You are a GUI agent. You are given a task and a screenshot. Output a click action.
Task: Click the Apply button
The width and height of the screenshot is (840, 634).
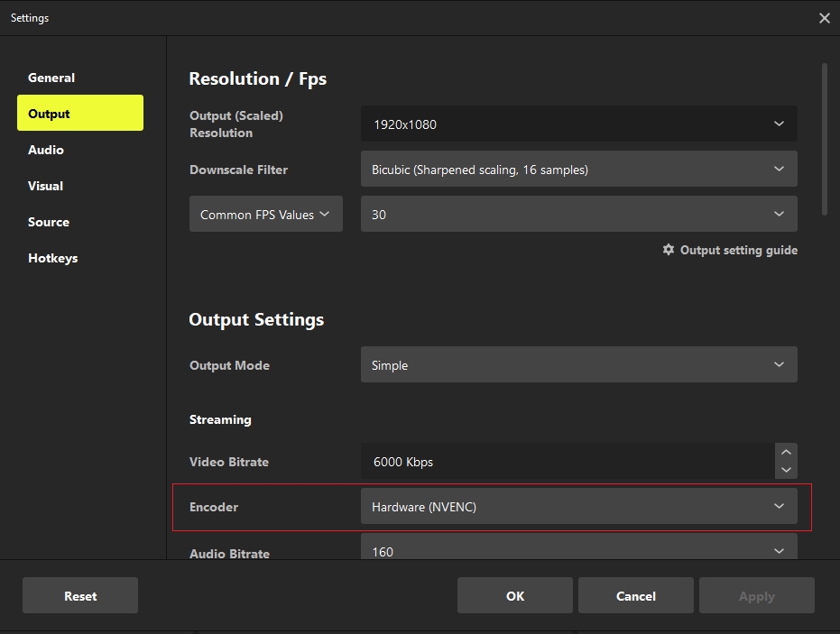756,595
